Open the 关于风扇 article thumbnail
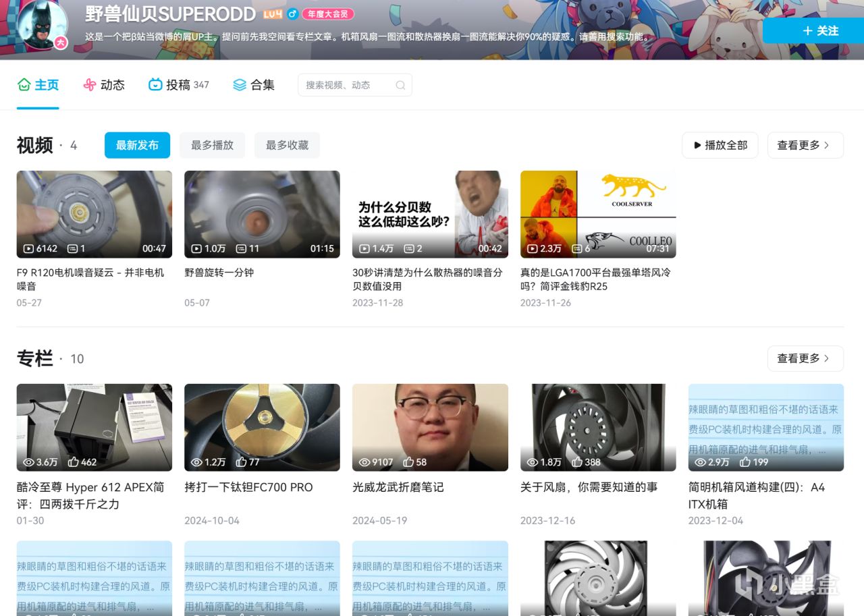 point(598,428)
